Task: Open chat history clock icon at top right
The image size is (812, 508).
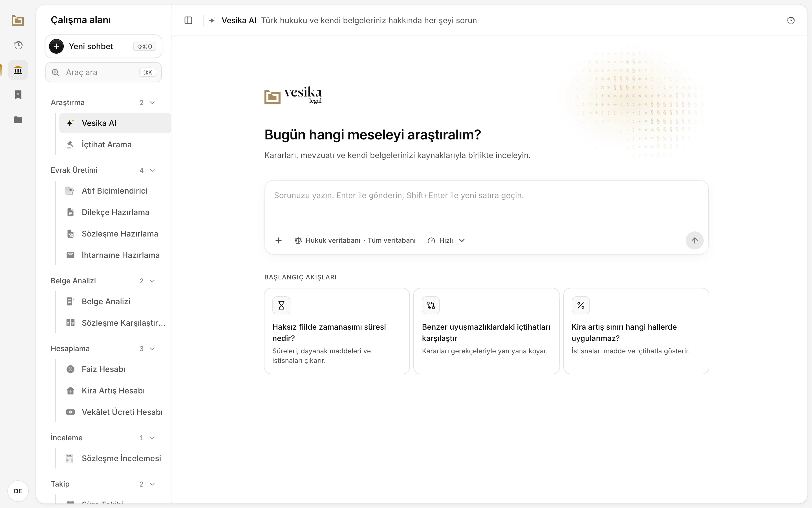Action: (x=791, y=21)
